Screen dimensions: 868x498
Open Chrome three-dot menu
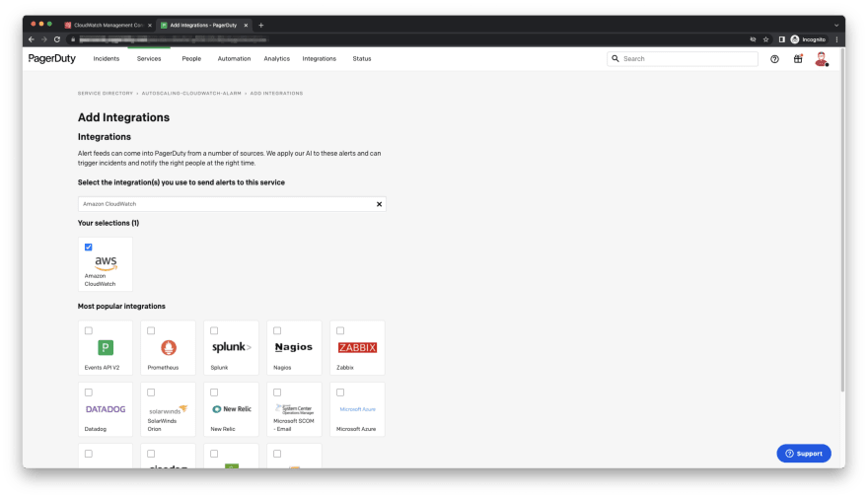(x=836, y=39)
